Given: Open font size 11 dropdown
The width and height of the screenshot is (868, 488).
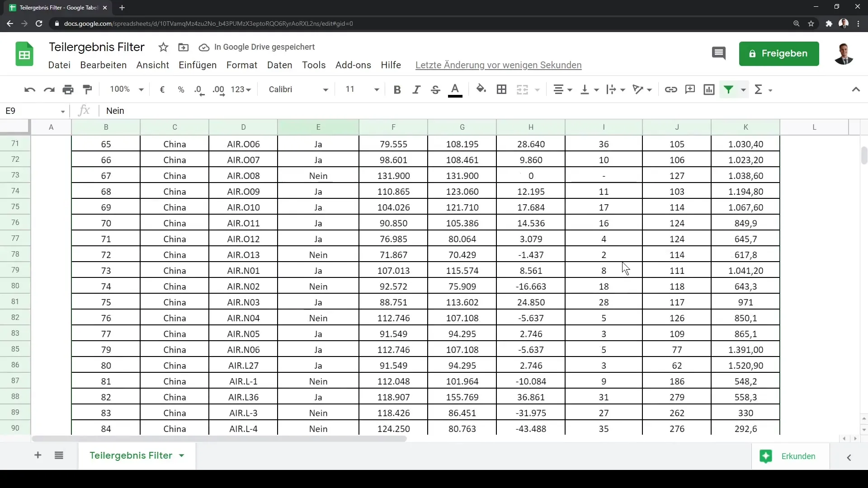Looking at the screenshot, I should (x=362, y=89).
